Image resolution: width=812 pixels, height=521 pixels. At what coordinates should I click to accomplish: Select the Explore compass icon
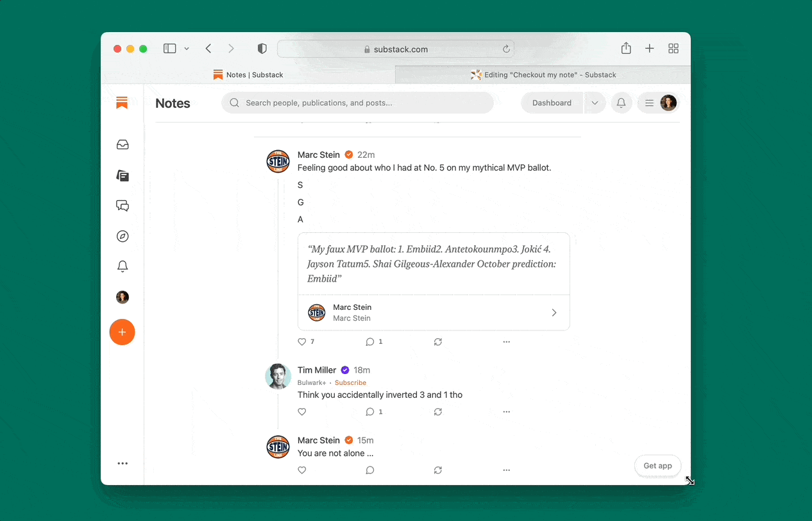click(122, 235)
